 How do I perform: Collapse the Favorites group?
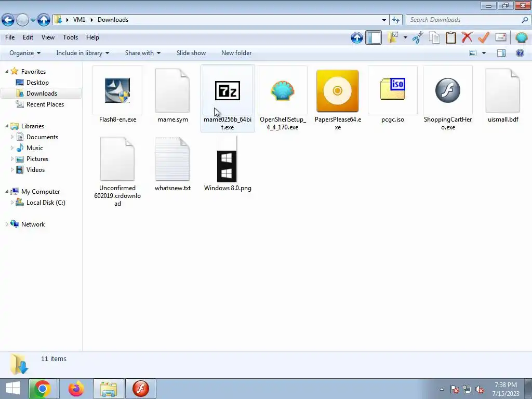point(7,72)
